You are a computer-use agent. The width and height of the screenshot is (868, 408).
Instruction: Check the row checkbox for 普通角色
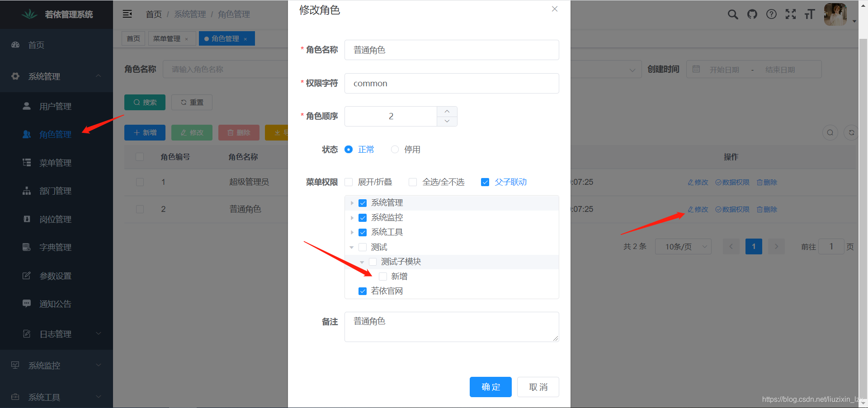coord(140,209)
